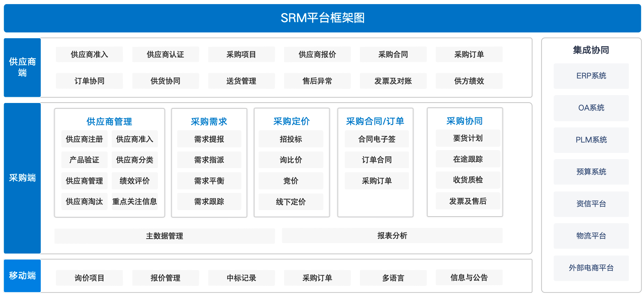Screen dimensions: 644x301
Task: Open the 供应商注册 item
Action: click(x=84, y=139)
